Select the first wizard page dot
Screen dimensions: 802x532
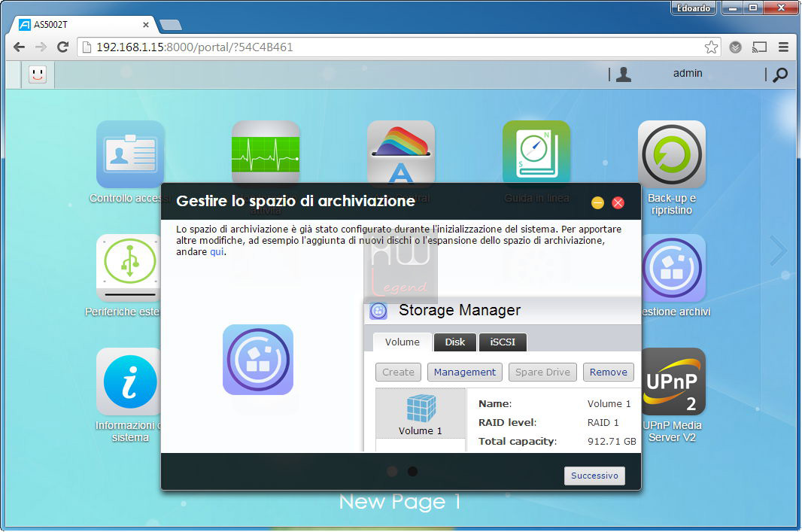tap(392, 471)
